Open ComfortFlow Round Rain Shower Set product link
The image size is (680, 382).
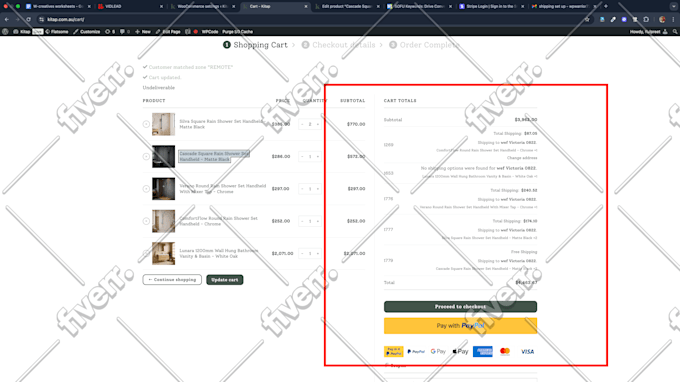point(219,221)
